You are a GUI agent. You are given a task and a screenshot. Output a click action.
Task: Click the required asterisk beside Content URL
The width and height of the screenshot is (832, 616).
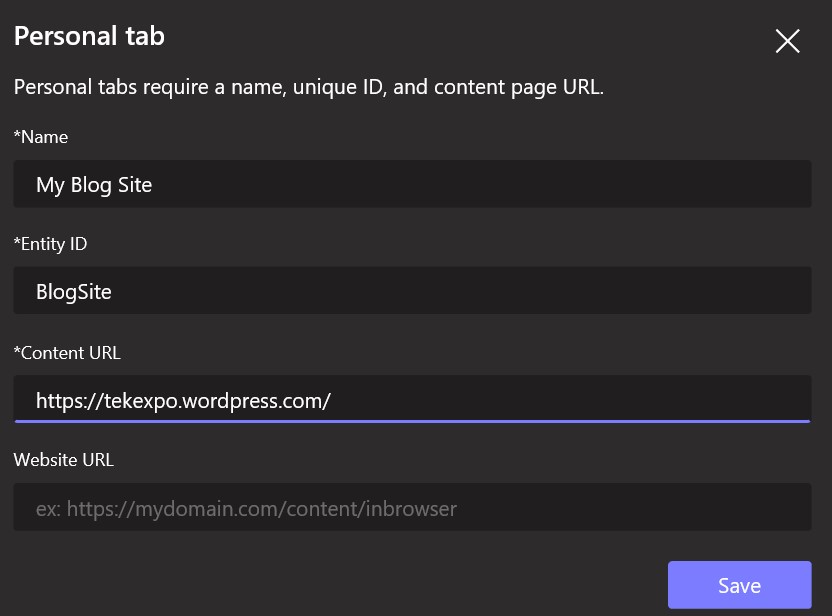point(17,351)
